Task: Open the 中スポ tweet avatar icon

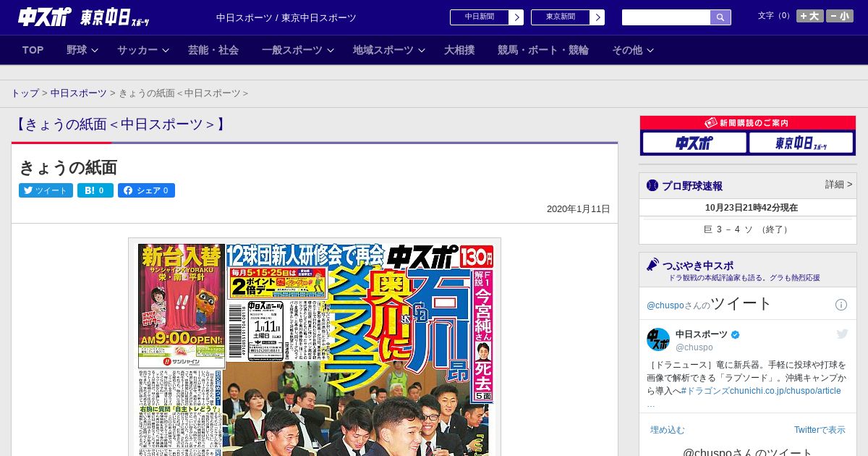Action: click(658, 339)
